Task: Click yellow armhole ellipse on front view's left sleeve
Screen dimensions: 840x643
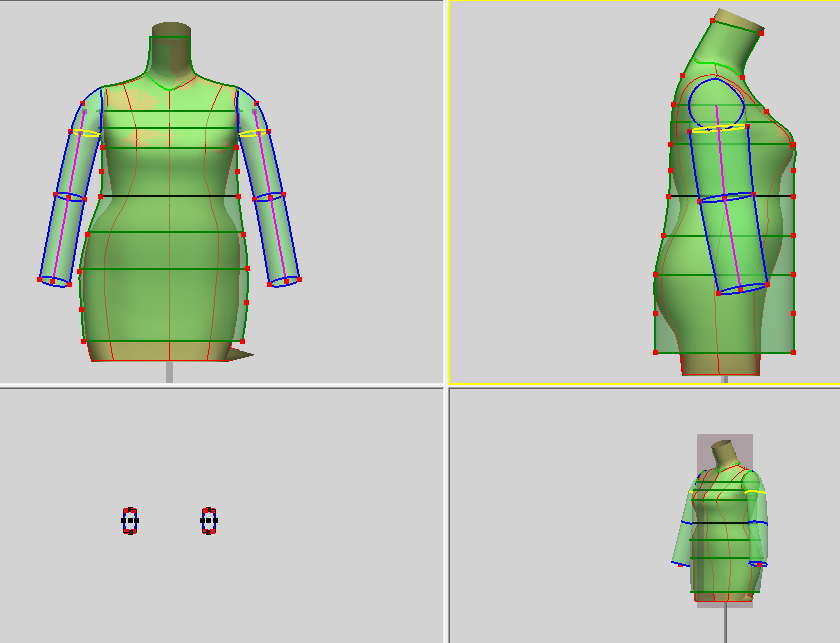Action: tap(86, 133)
